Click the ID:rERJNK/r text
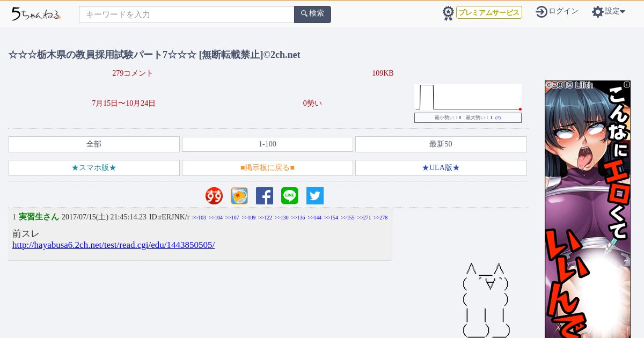The image size is (644, 338). pyautogui.click(x=169, y=217)
